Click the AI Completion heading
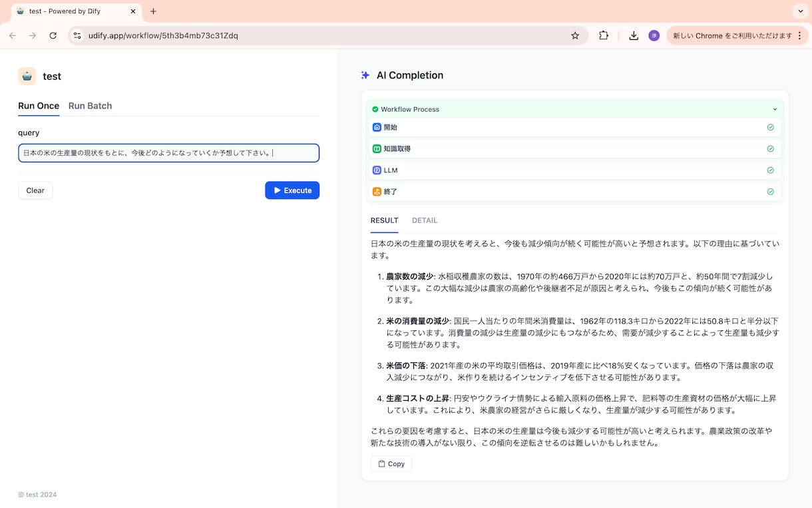 [x=410, y=75]
